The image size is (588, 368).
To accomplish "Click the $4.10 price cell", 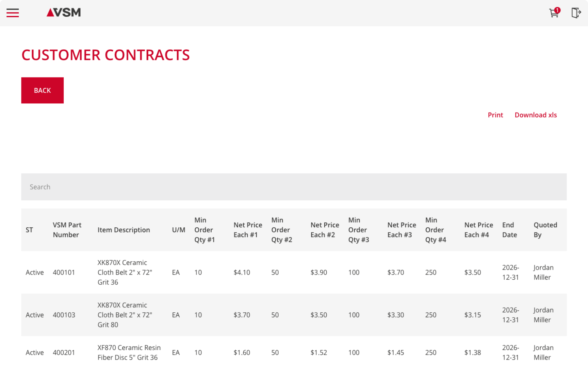I will coord(242,272).
